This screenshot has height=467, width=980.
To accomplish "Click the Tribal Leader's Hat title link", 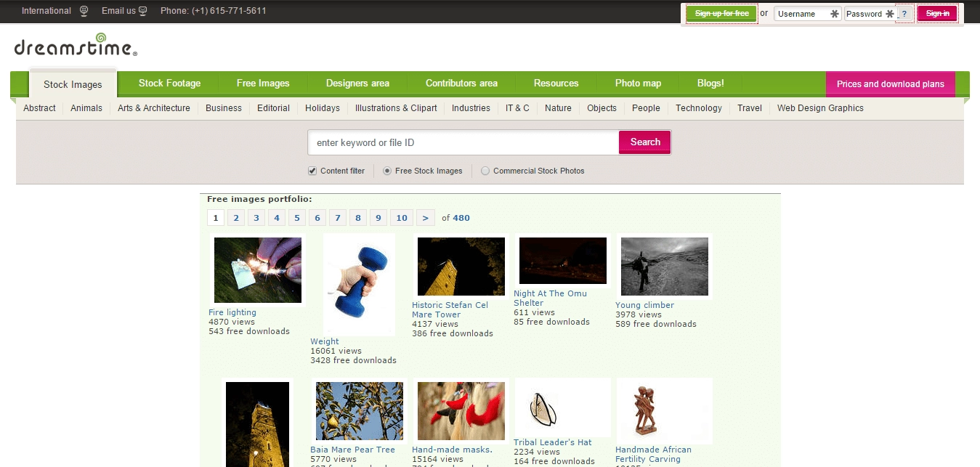I will pos(553,442).
